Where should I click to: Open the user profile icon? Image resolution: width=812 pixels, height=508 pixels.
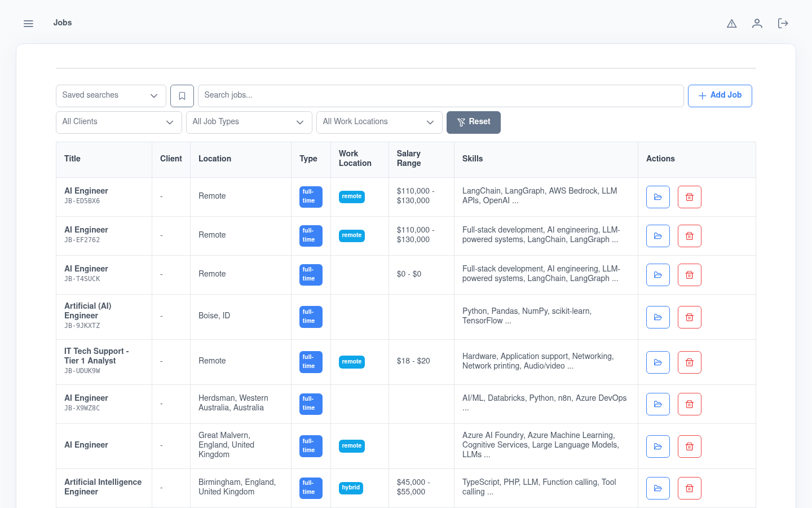coord(757,23)
